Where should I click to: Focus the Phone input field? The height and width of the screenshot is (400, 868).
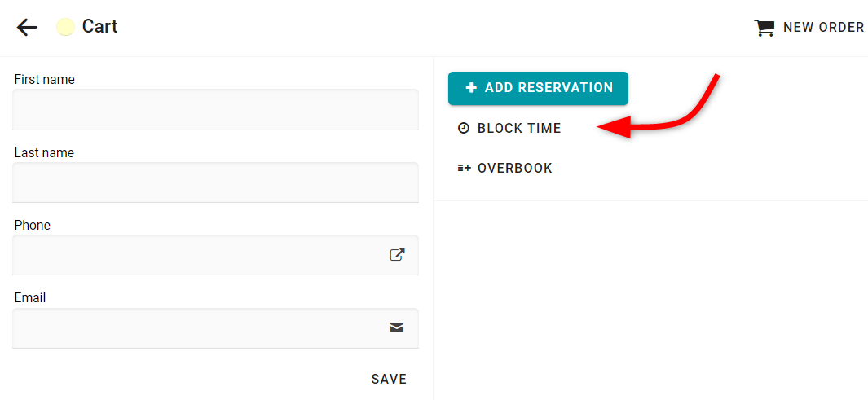point(215,255)
